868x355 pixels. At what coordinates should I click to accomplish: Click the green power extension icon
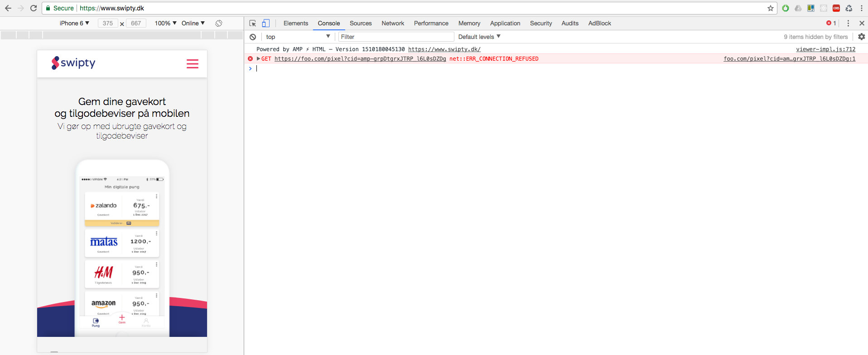(x=786, y=8)
